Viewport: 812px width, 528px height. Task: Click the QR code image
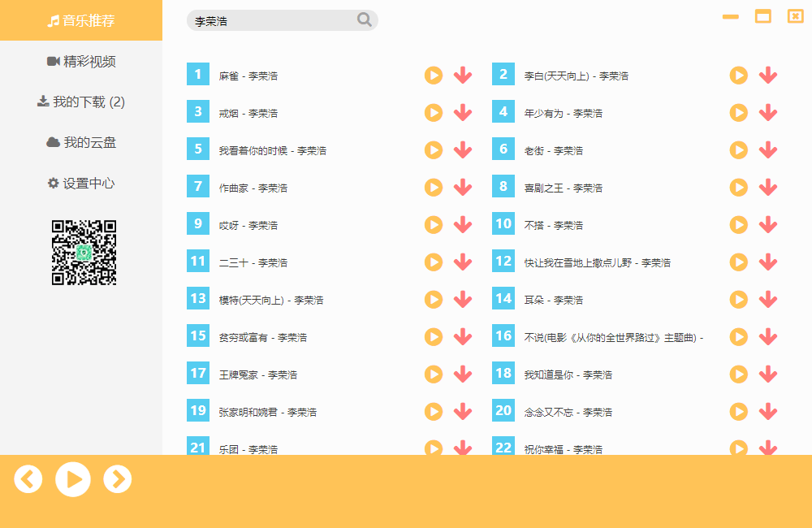84,252
